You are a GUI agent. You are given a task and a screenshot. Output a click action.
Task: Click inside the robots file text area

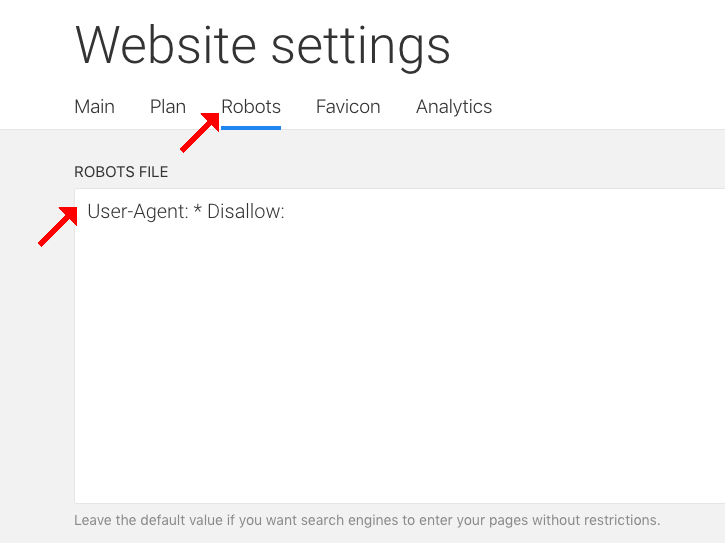point(399,346)
